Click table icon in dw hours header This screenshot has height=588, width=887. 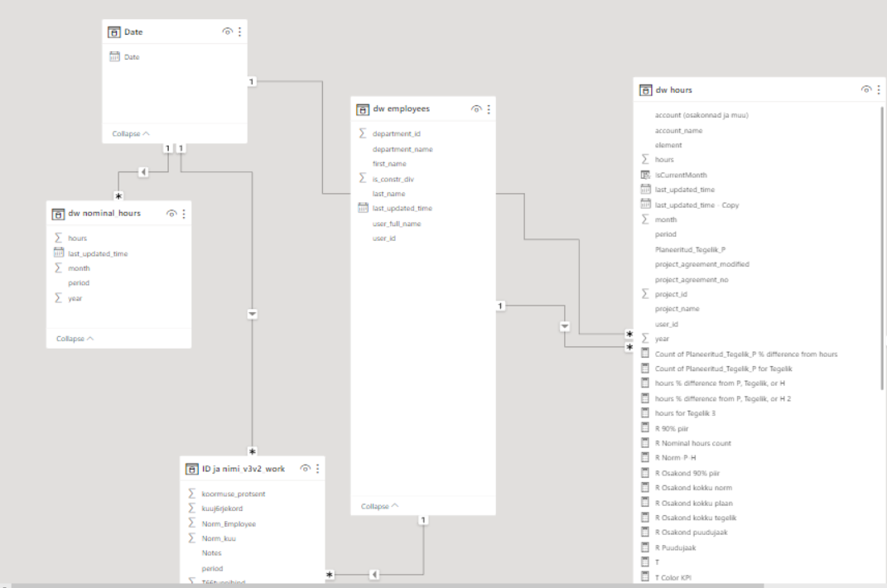[645, 90]
